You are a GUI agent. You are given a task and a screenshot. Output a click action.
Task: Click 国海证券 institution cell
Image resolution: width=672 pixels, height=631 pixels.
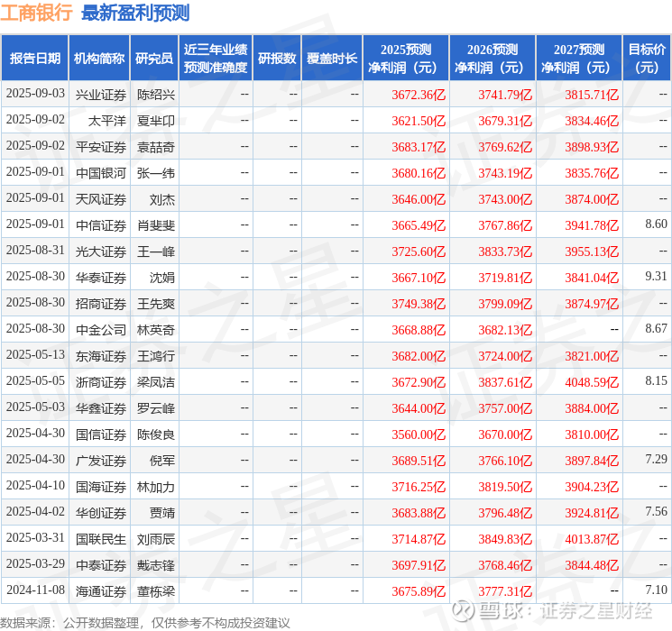pos(101,487)
